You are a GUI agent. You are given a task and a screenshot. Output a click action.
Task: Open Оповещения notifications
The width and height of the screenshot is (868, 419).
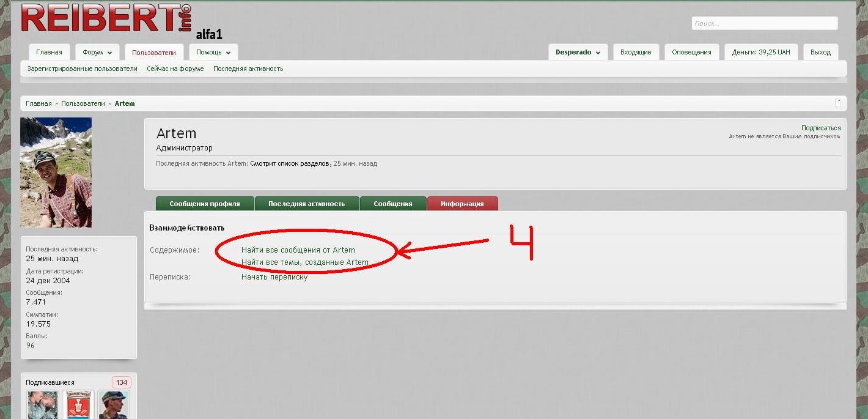click(x=691, y=52)
